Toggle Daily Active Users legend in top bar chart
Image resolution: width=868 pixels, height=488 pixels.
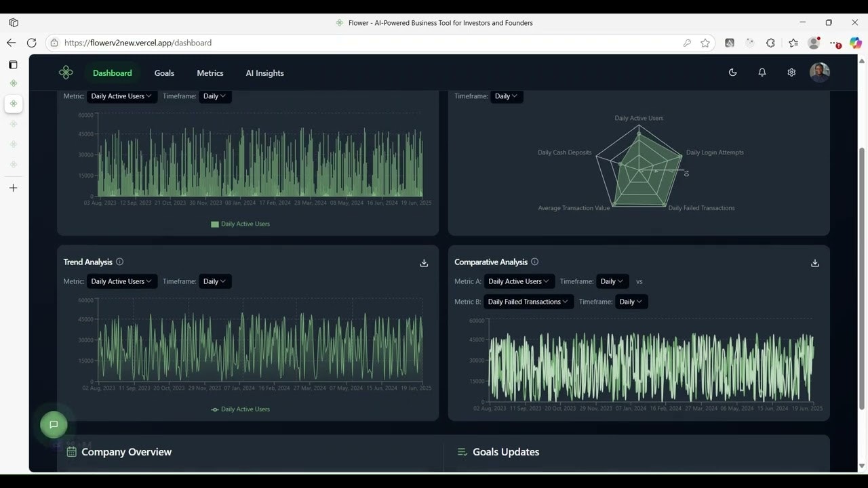coord(240,224)
